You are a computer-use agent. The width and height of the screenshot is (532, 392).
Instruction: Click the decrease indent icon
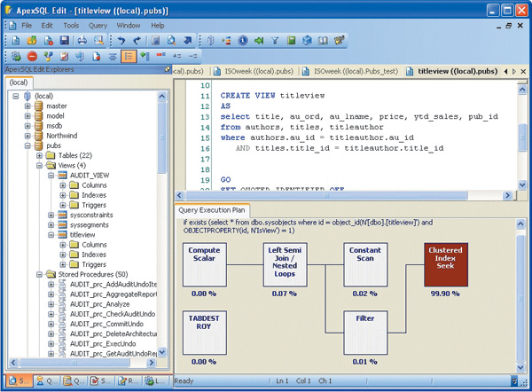click(193, 56)
